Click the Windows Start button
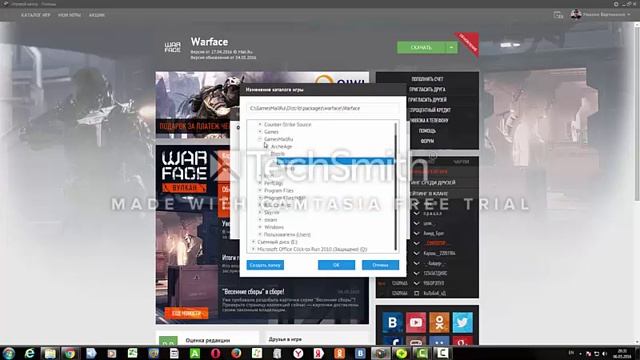 point(8,353)
